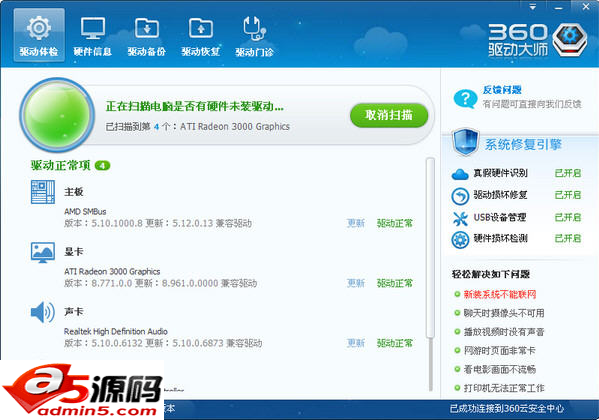Click the green scan status orb
This screenshot has width=599, height=420.
[57, 114]
